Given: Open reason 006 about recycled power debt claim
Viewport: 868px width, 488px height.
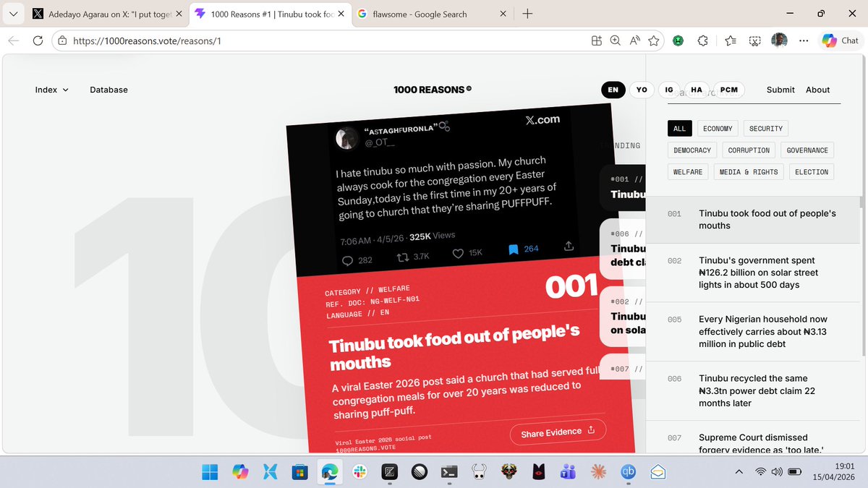Looking at the screenshot, I should point(752,390).
